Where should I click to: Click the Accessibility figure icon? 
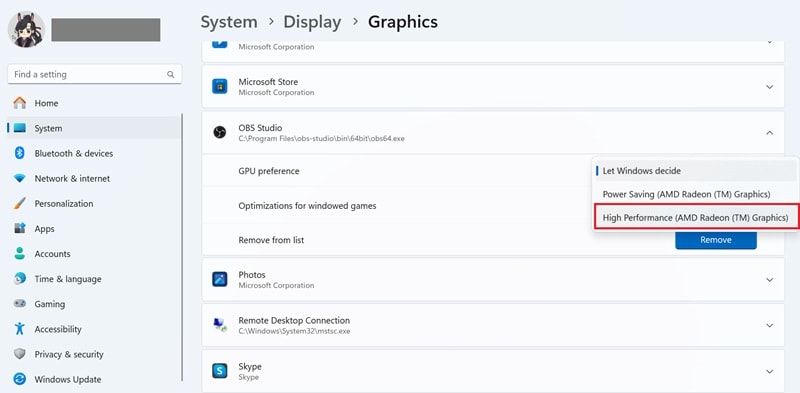pyautogui.click(x=19, y=329)
